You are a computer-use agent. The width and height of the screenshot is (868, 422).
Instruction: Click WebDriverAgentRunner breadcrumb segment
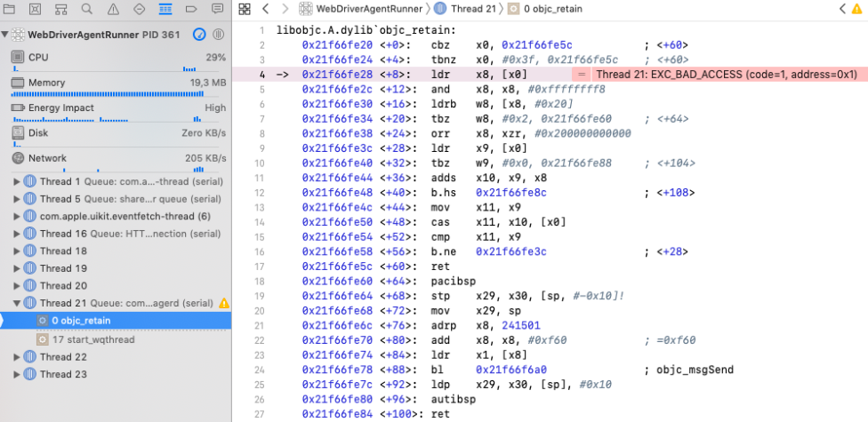tap(360, 9)
